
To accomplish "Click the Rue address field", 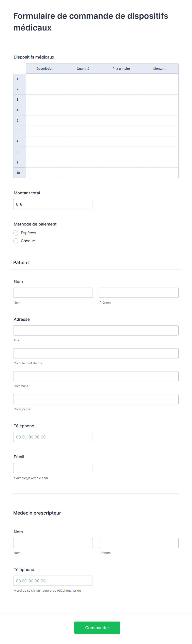I will [x=96, y=330].
